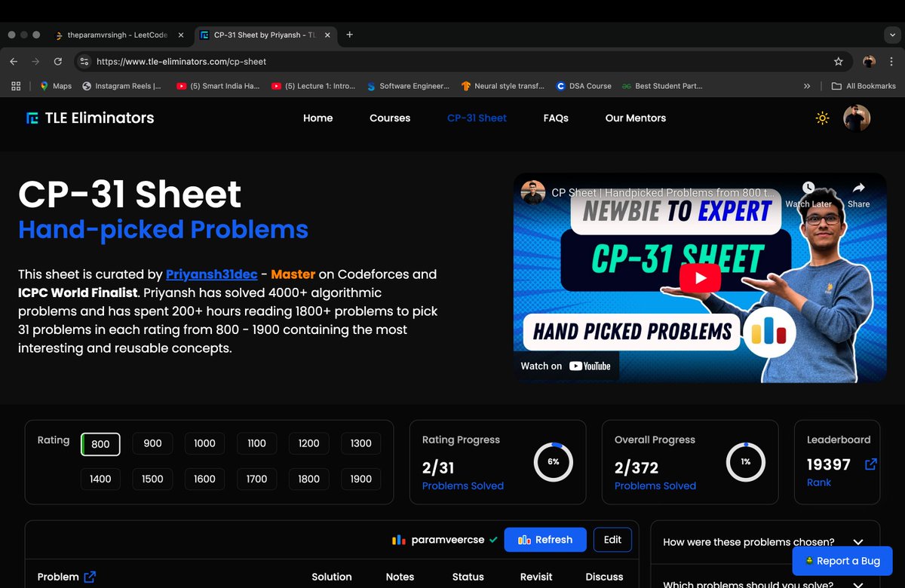Viewport: 905px width, 588px height.
Task: Select the 1100 rating filter
Action: (256, 443)
